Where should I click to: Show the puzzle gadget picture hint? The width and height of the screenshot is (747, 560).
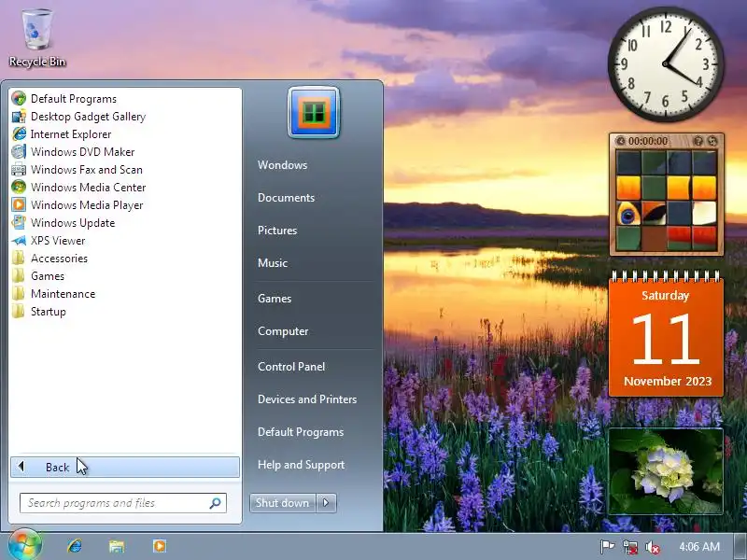point(698,141)
